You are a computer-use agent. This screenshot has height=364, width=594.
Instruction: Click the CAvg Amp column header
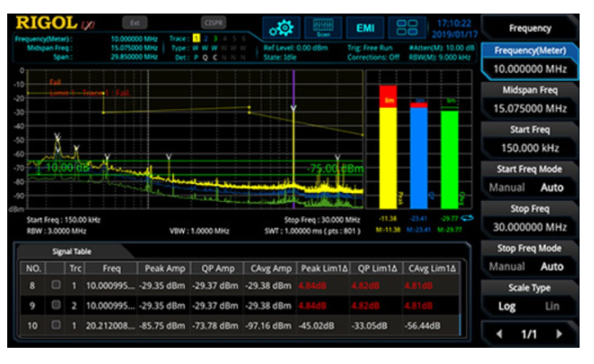[x=270, y=268]
